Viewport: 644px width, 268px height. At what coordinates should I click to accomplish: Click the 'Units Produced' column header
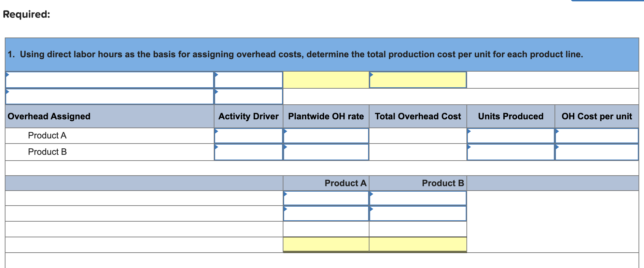510,116
